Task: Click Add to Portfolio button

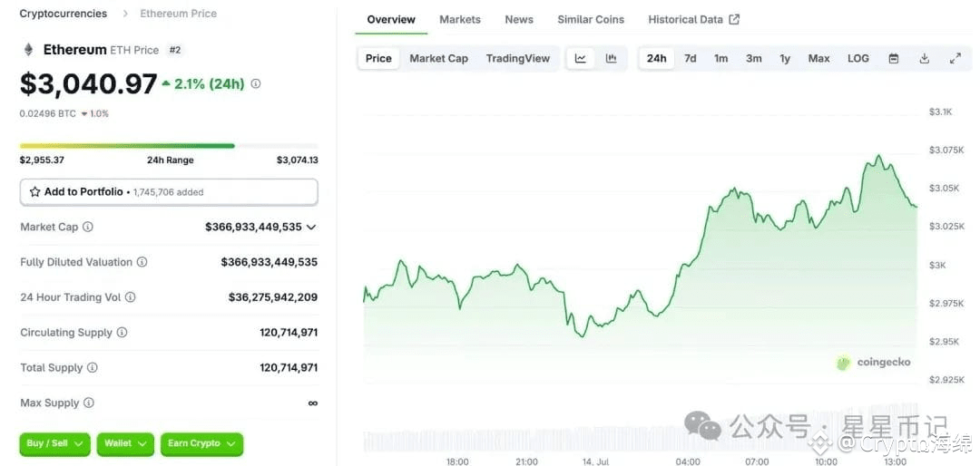Action: [169, 192]
